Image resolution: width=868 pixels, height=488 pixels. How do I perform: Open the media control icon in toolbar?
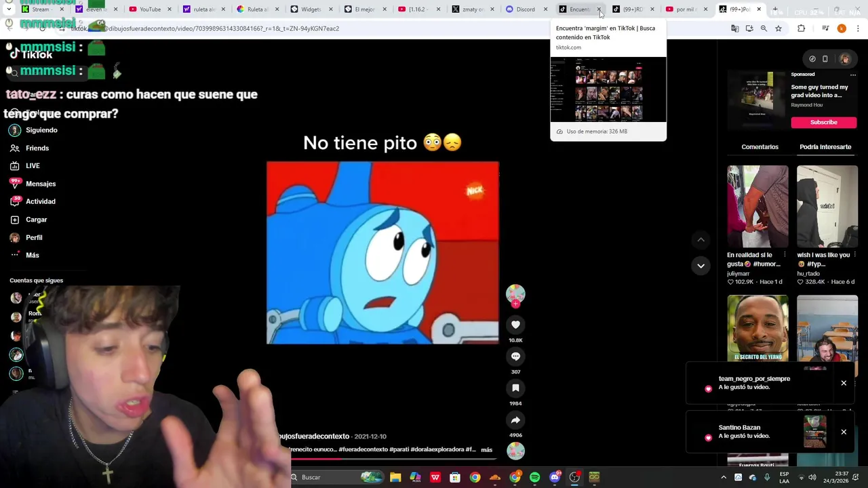[x=825, y=28]
